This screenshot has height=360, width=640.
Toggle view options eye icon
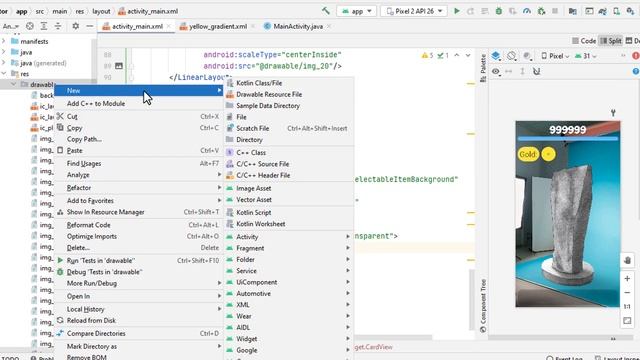coord(496,71)
